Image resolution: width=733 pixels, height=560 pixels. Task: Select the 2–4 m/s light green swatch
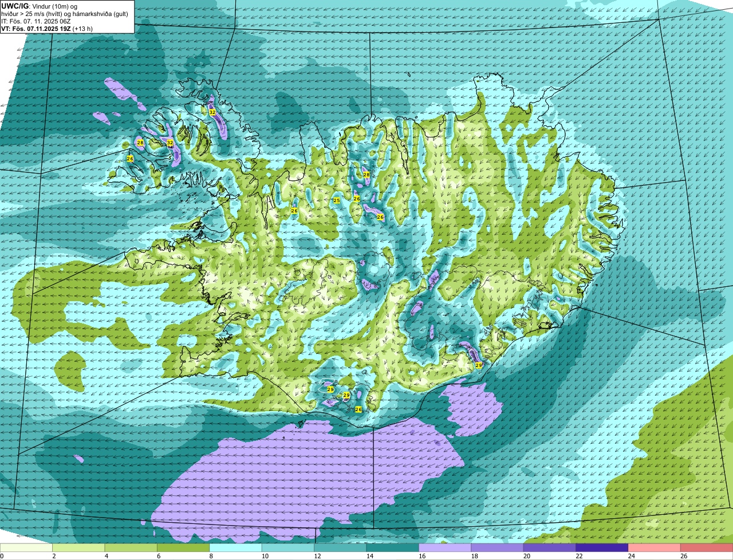[x=78, y=548]
